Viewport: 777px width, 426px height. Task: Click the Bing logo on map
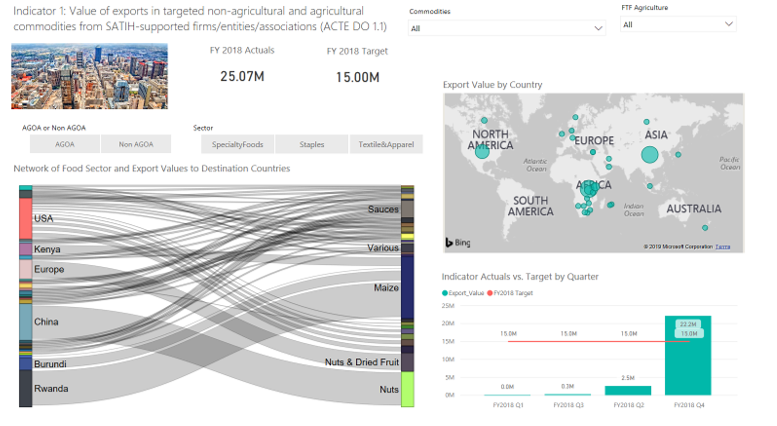(457, 242)
